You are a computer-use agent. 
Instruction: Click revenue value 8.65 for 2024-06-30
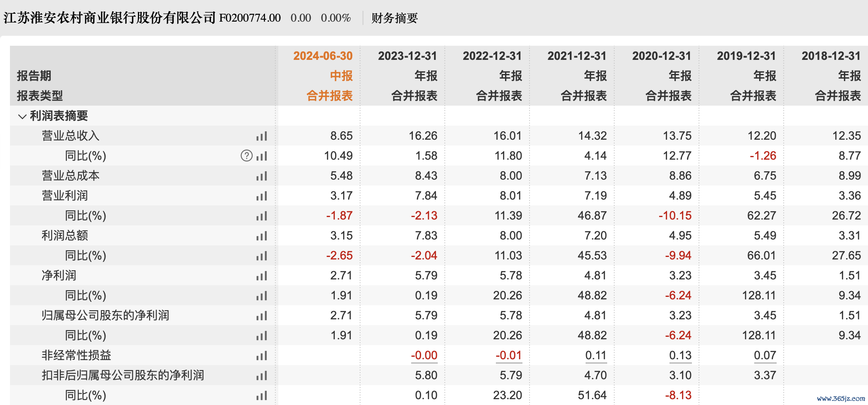[341, 136]
